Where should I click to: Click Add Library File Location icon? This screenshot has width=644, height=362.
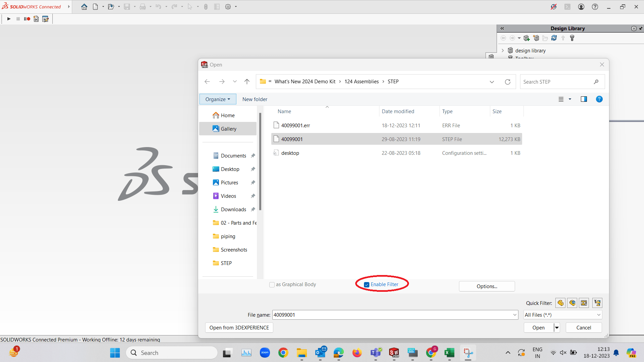(x=526, y=38)
